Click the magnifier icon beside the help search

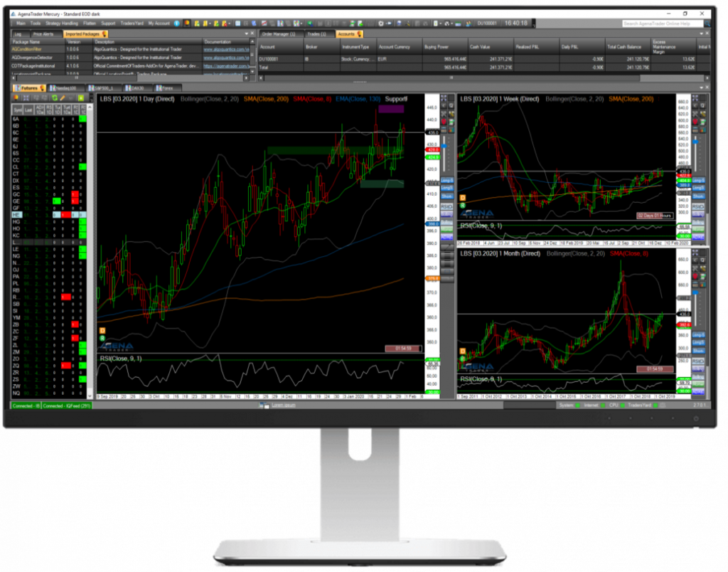point(707,23)
